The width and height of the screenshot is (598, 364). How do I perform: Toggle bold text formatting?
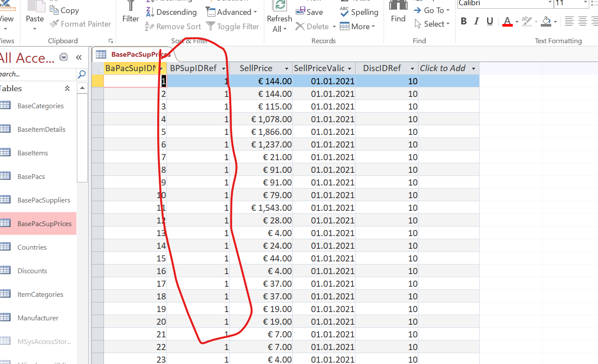(x=463, y=21)
